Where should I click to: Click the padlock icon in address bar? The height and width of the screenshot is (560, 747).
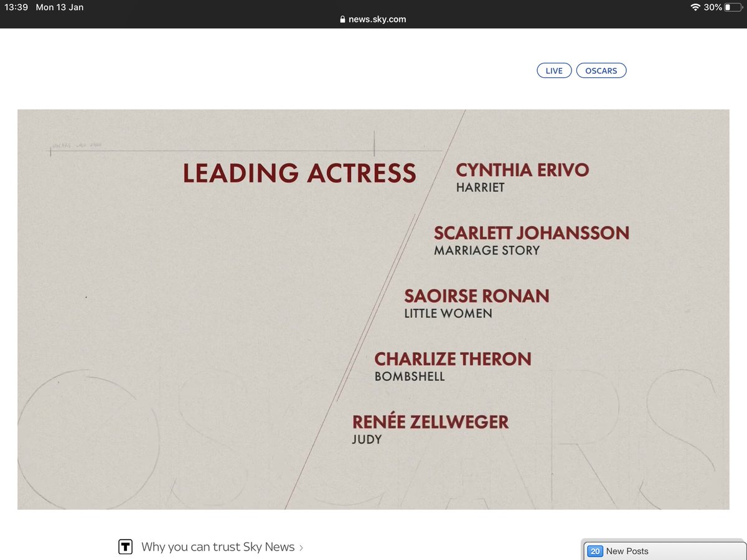click(342, 19)
